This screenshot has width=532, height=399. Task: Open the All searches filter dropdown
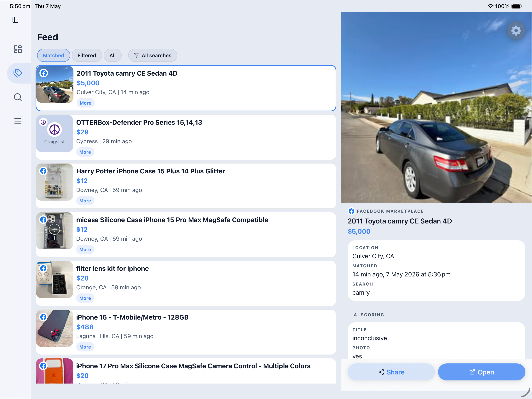click(153, 55)
